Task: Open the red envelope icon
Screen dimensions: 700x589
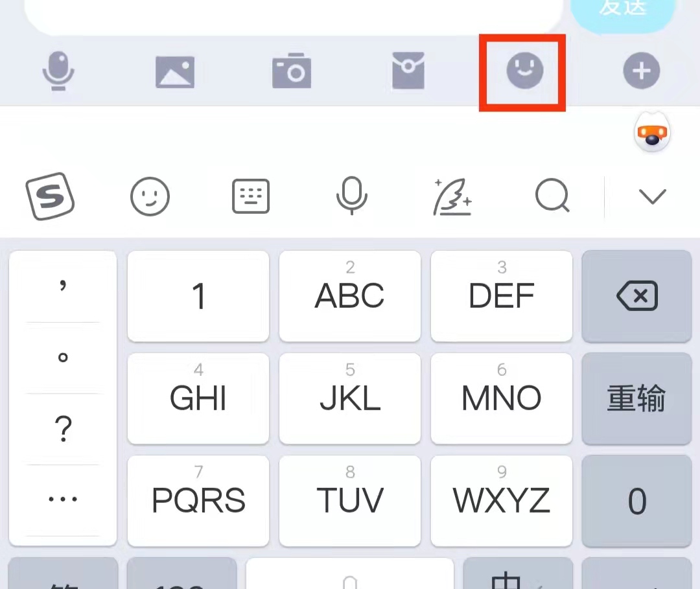Action: [x=408, y=71]
